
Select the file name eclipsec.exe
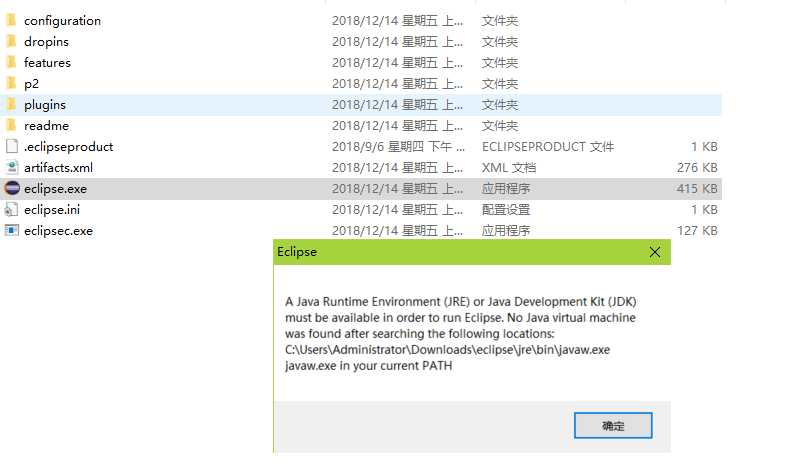(x=58, y=231)
